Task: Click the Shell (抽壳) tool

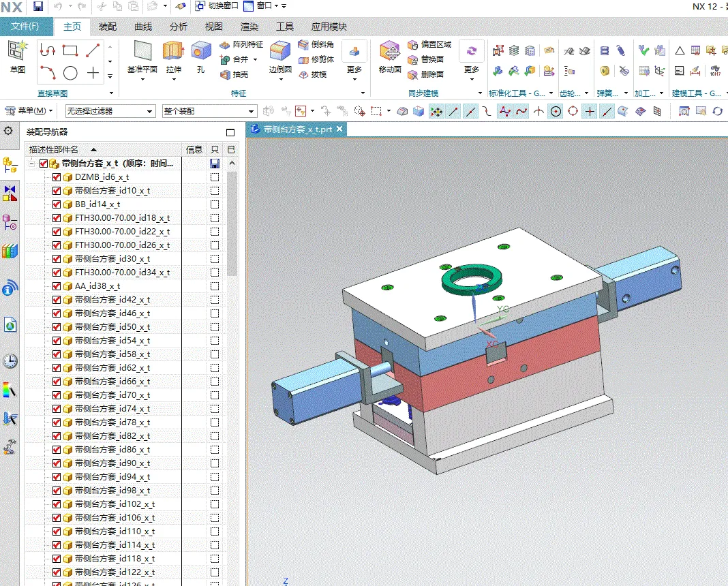Action: (x=234, y=74)
